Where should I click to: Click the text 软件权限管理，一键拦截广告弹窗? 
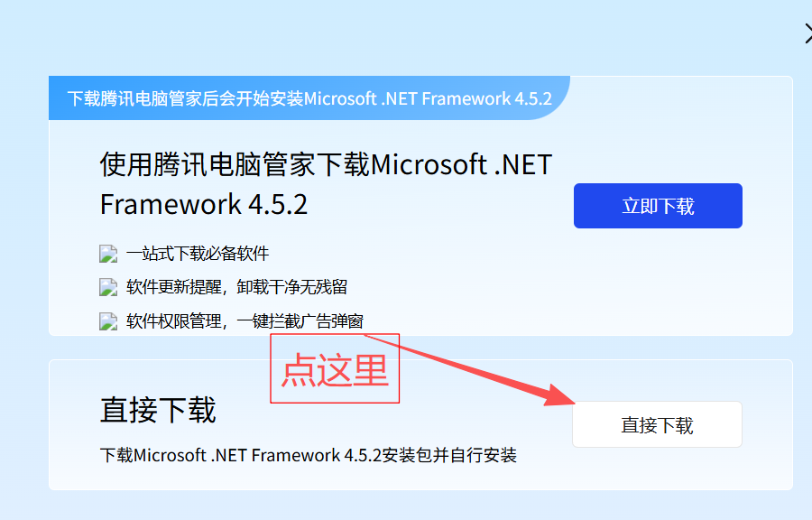tap(245, 321)
